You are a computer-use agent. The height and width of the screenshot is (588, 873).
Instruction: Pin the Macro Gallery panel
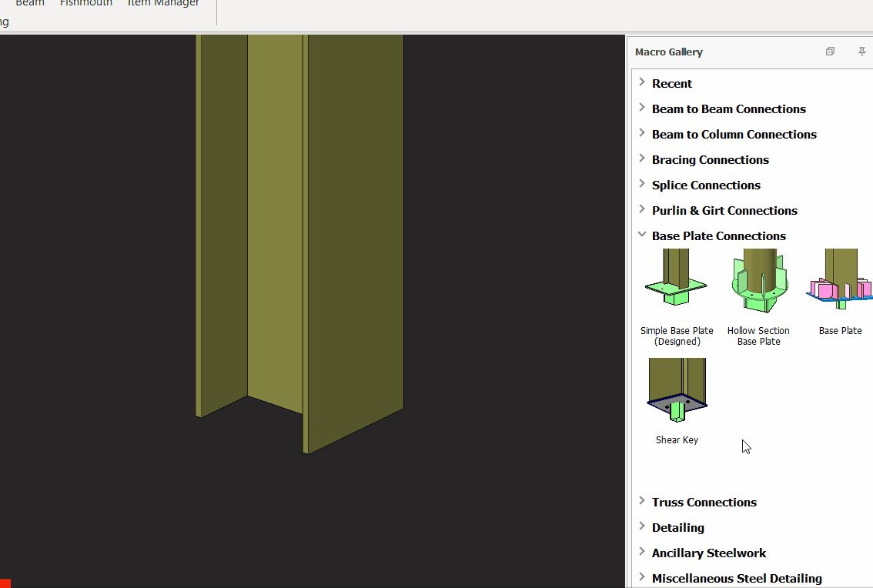861,52
